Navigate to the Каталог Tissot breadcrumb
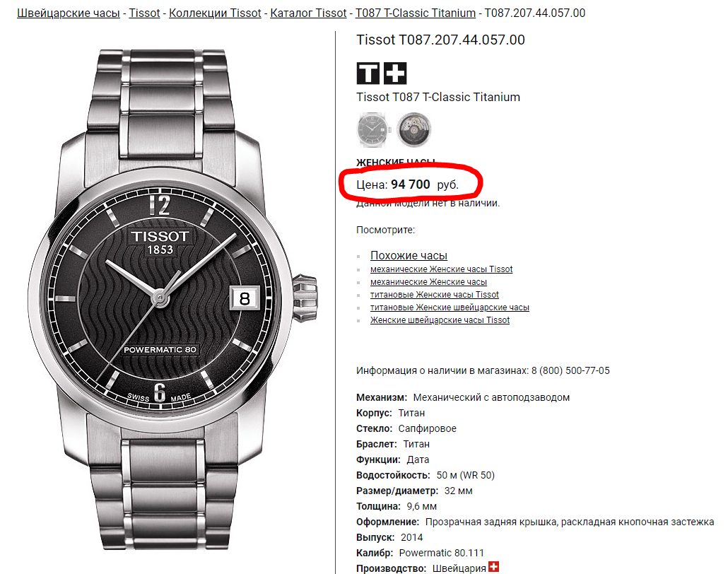 [x=308, y=13]
